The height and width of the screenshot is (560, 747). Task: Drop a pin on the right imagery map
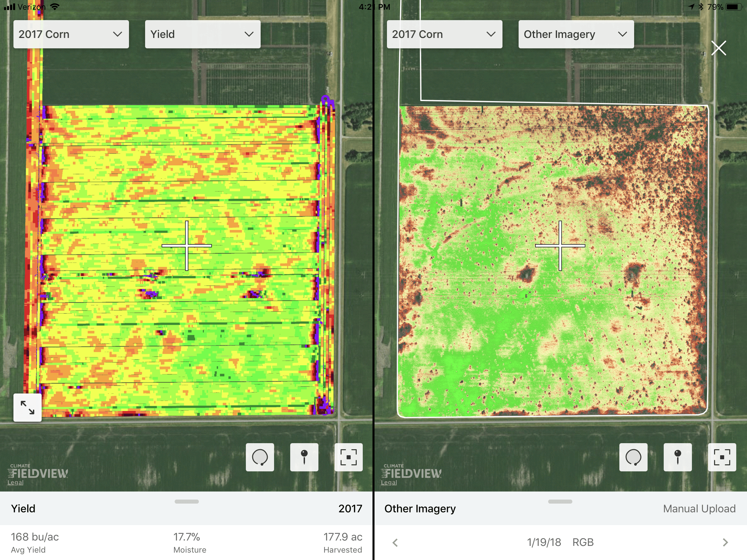677,457
